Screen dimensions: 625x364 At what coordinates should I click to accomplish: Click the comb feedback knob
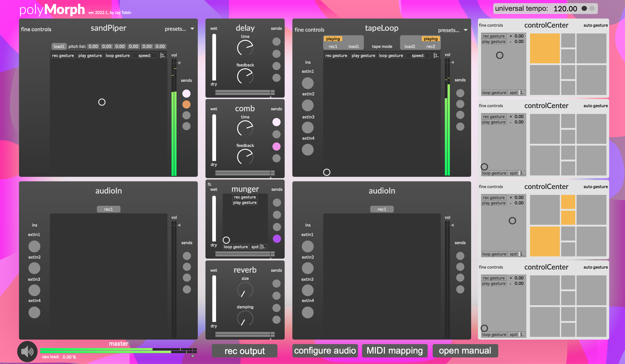point(245,157)
